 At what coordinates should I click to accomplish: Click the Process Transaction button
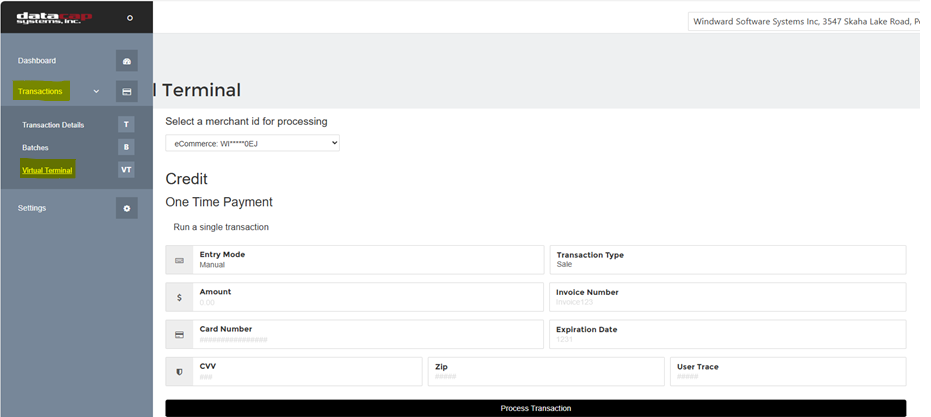536,408
